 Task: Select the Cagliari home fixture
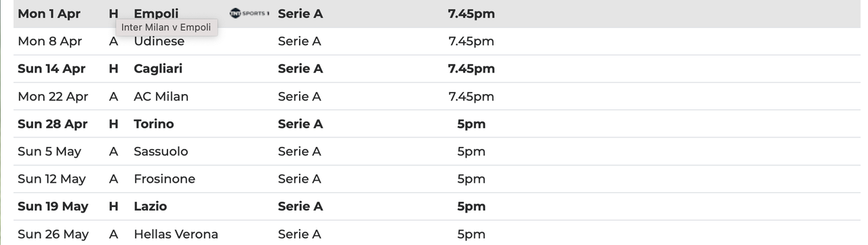(x=158, y=69)
